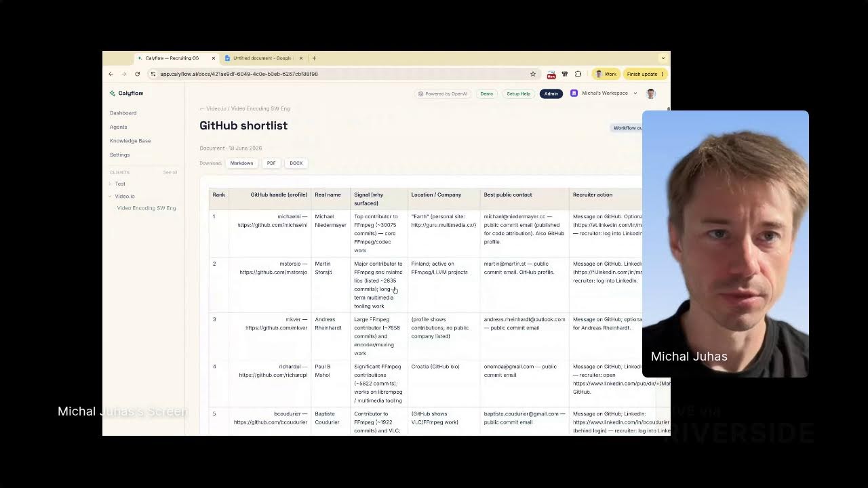The image size is (868, 488).
Task: Click the name Martin Storsjö
Action: pyautogui.click(x=323, y=268)
